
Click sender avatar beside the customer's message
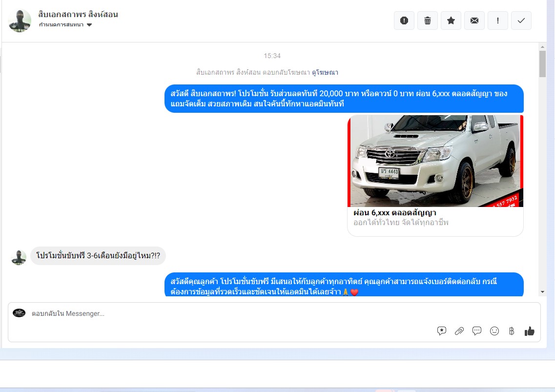pyautogui.click(x=19, y=257)
